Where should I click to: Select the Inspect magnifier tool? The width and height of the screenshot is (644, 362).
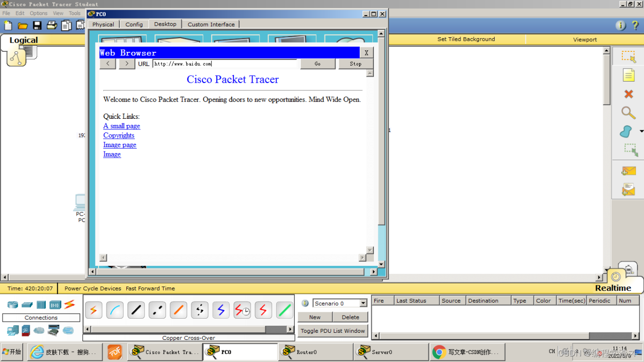[628, 113]
